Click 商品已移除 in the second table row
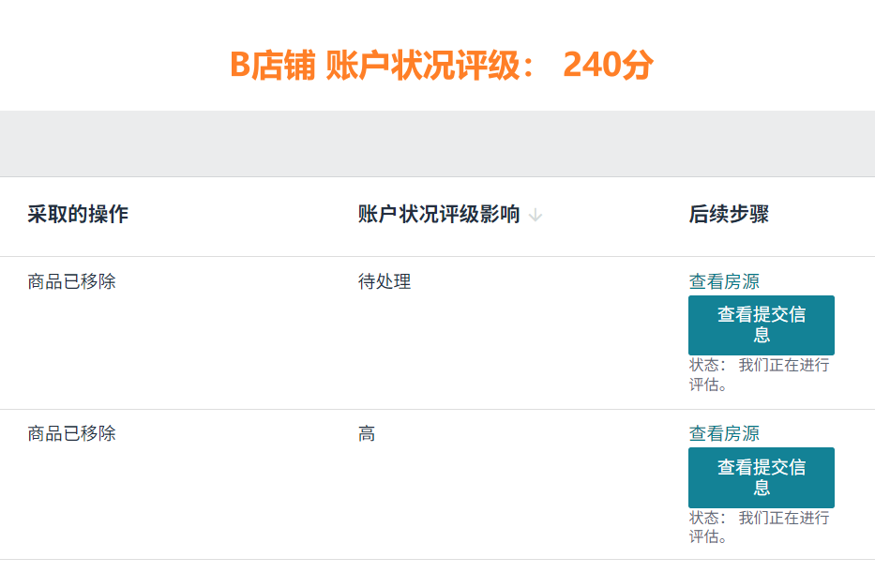Screen dimensions: 875x588 [x=72, y=433]
